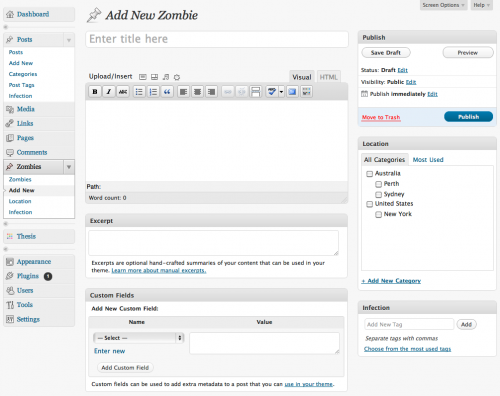Check the New York location checkbox

378,214
